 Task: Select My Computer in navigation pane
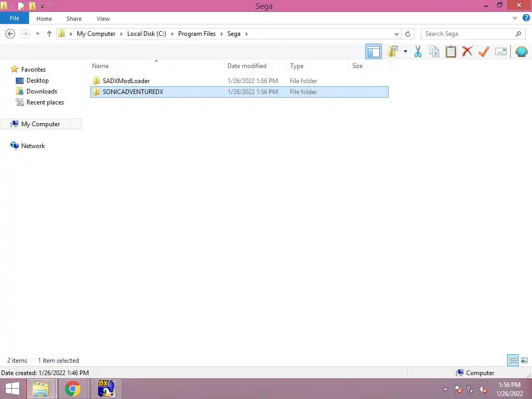[x=41, y=124]
